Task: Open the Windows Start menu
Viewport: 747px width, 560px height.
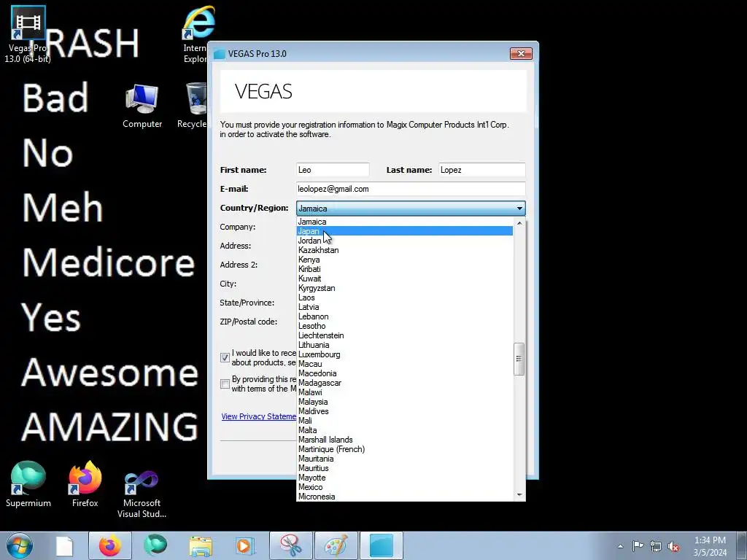Action: click(20, 545)
